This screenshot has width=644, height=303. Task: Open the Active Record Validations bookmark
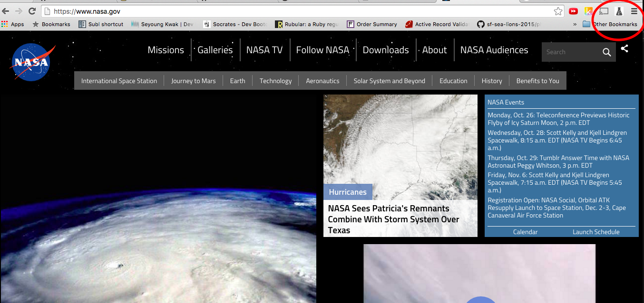(x=437, y=24)
